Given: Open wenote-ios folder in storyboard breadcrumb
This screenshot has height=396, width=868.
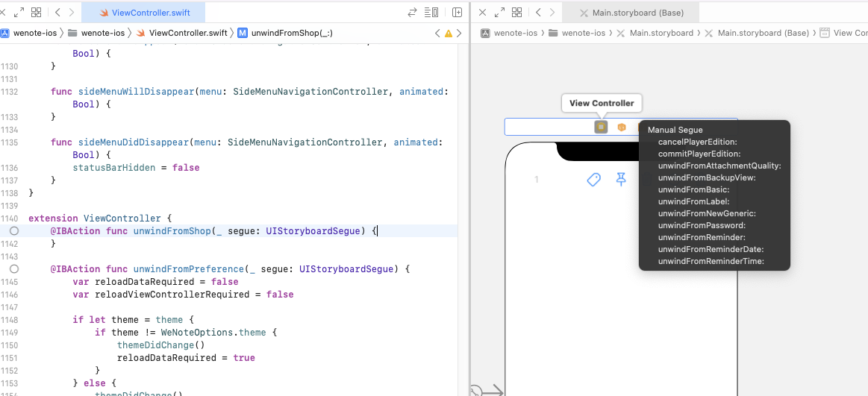Looking at the screenshot, I should 577,33.
